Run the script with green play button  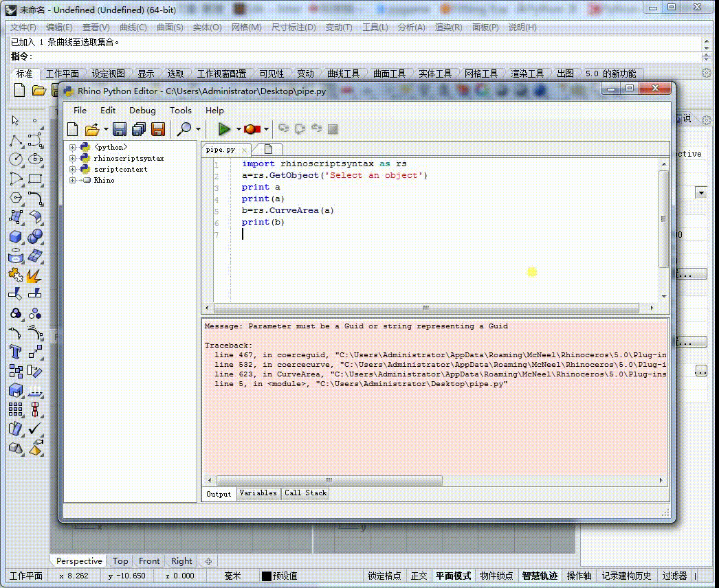coord(224,129)
